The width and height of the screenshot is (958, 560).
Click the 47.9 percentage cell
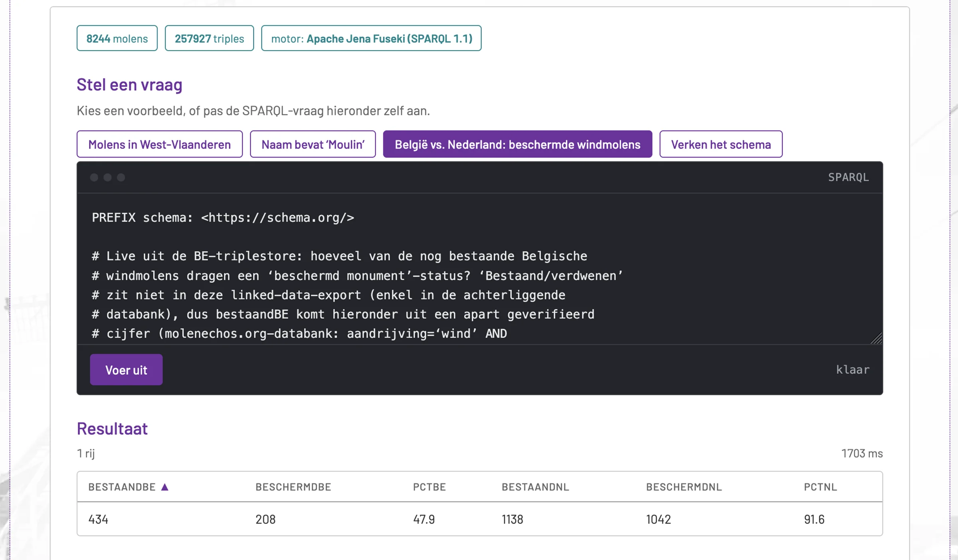tap(424, 519)
